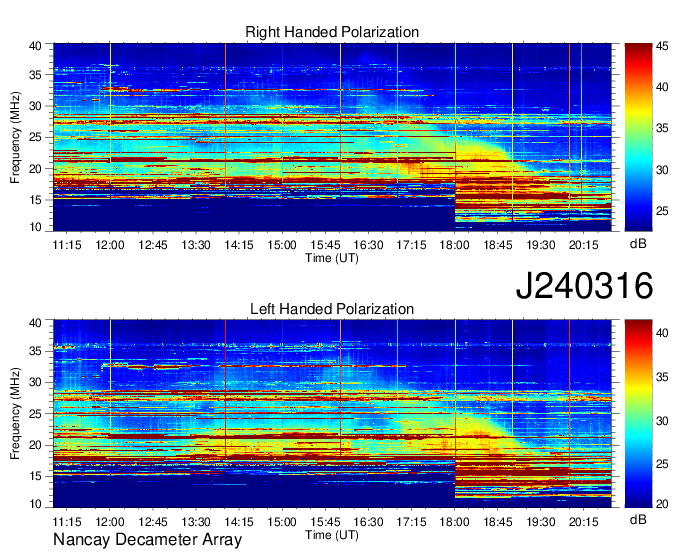Click the 40 MHz frequency tick on Right Handed plot
This screenshot has height=552, width=680.
coord(35,46)
